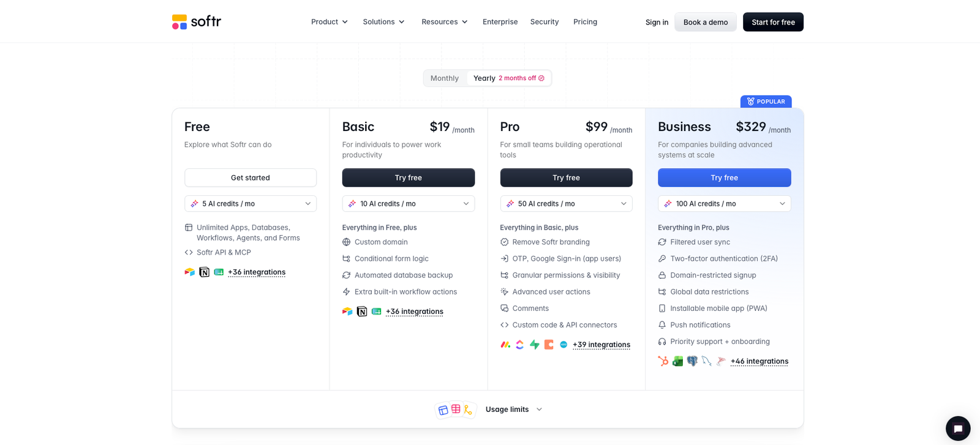Click the PostgreSQL icon in Business plan
980x445 pixels.
[692, 361]
